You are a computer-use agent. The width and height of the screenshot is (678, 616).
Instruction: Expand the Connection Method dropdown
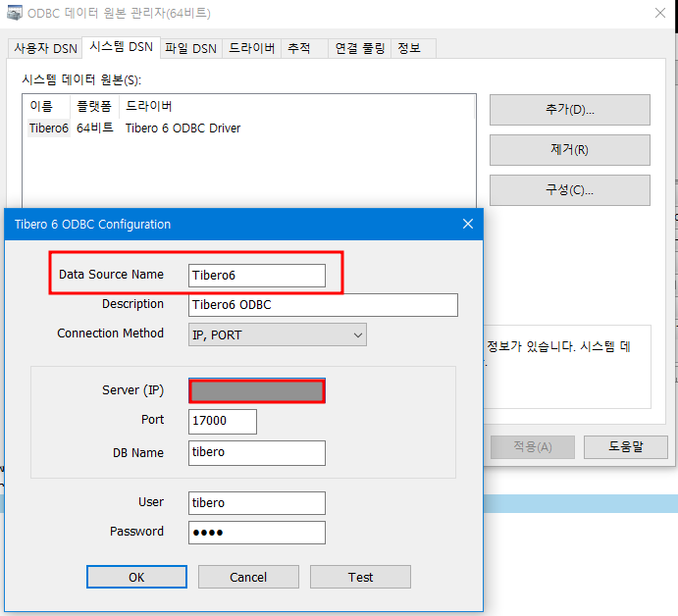click(x=277, y=335)
